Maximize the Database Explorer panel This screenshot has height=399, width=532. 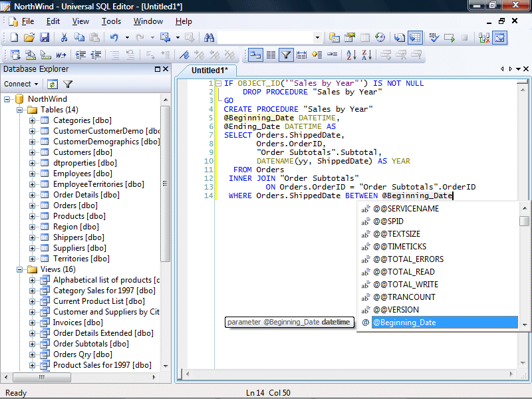[158, 69]
